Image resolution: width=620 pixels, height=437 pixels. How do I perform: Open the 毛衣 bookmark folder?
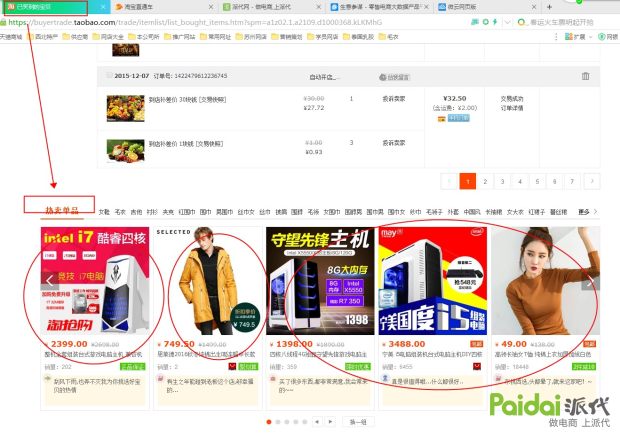[388, 37]
